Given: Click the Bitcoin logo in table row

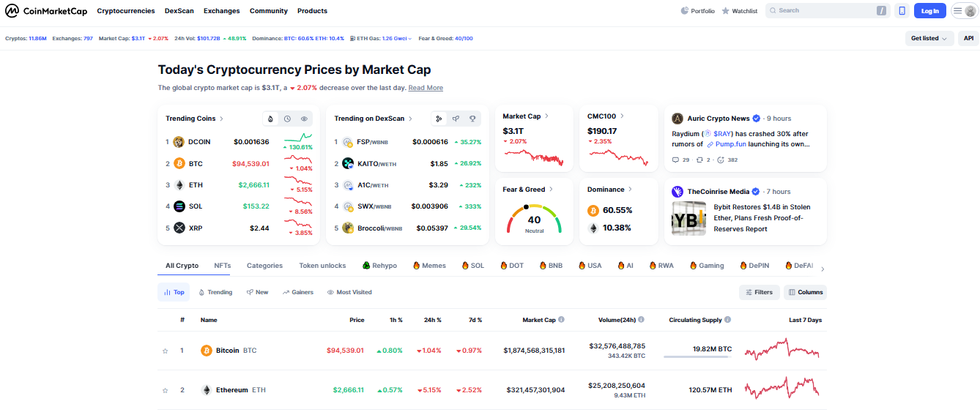Looking at the screenshot, I should point(207,351).
